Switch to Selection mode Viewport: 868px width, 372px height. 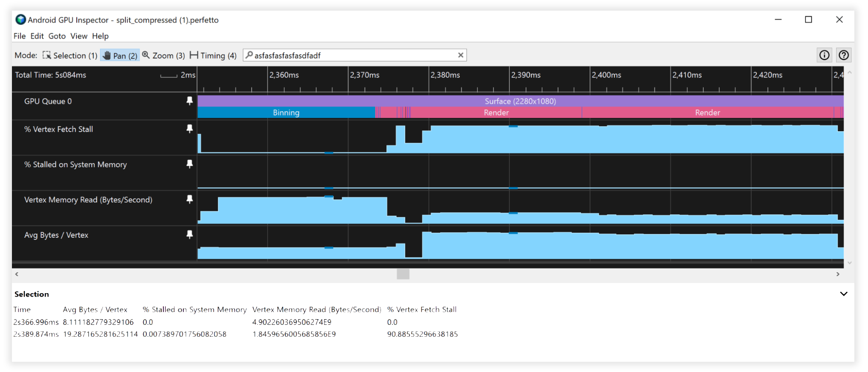(x=70, y=55)
